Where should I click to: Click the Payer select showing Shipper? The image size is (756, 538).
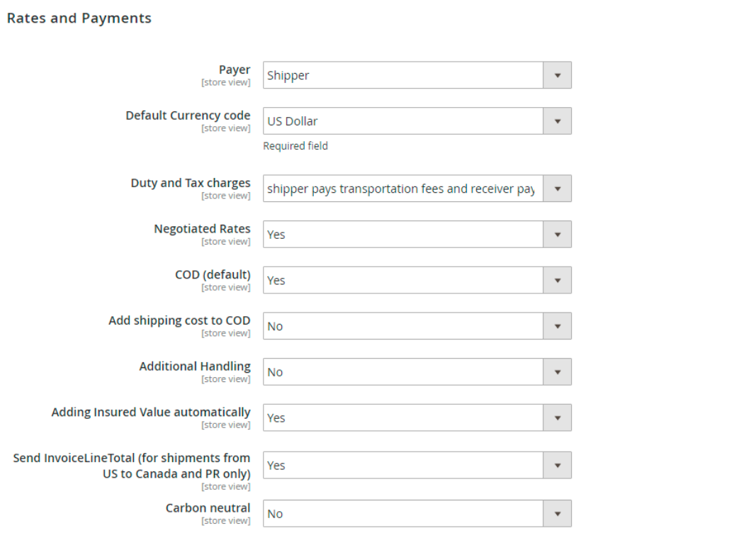click(417, 75)
